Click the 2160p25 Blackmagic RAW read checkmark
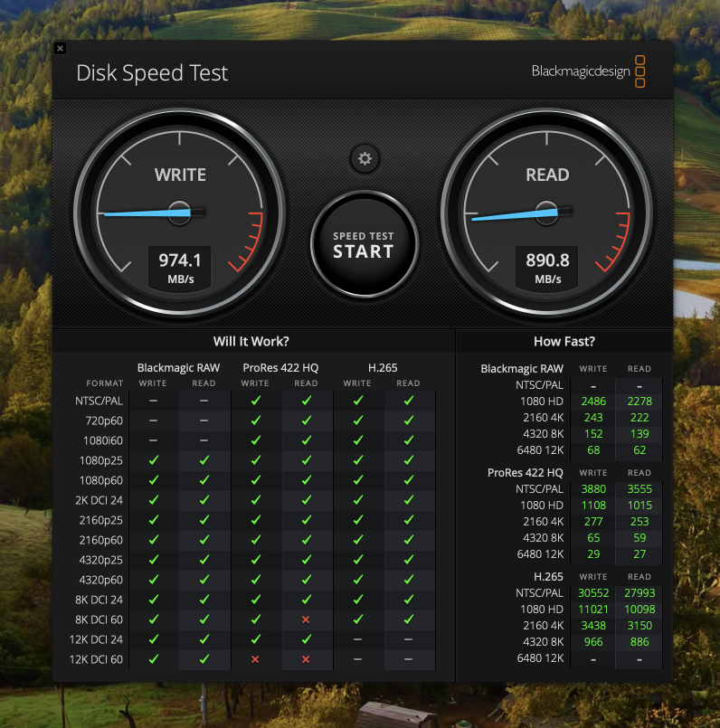The height and width of the screenshot is (728, 720). [204, 520]
